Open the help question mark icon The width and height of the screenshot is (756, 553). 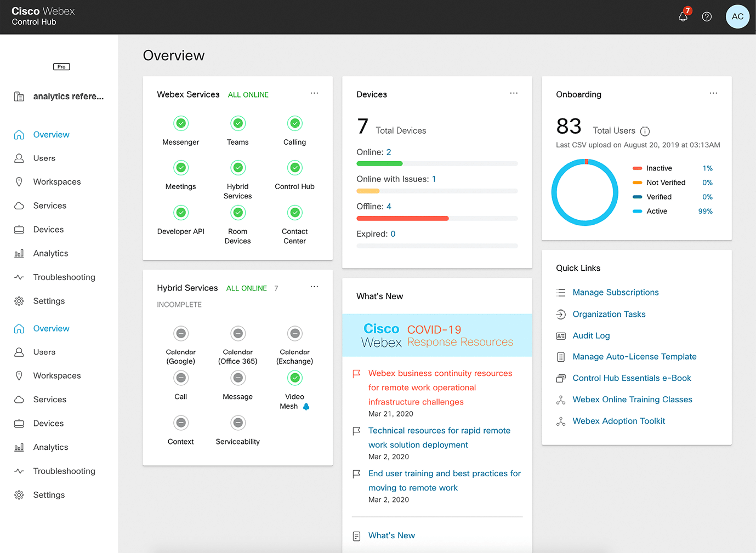707,16
